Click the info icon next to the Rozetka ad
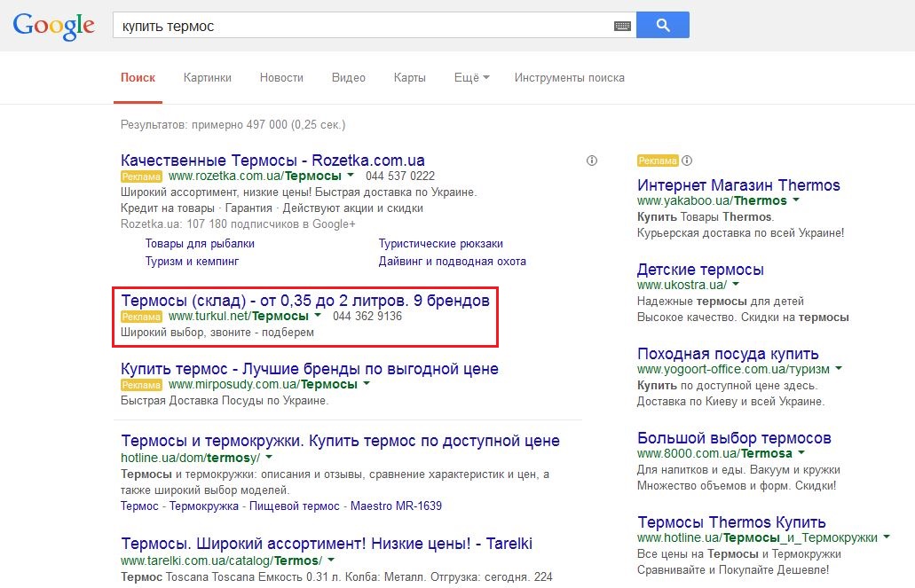 click(x=592, y=160)
